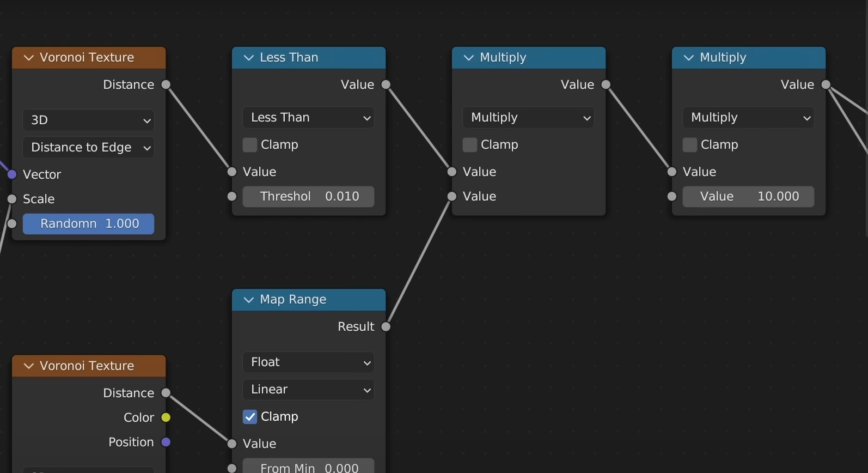Enable Clamp on Multiply node with Value 10.000
The width and height of the screenshot is (868, 473).
(x=690, y=145)
